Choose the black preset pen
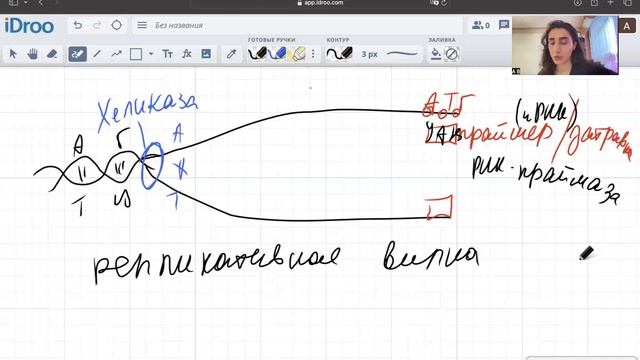This screenshot has height=360, width=640. click(257, 54)
